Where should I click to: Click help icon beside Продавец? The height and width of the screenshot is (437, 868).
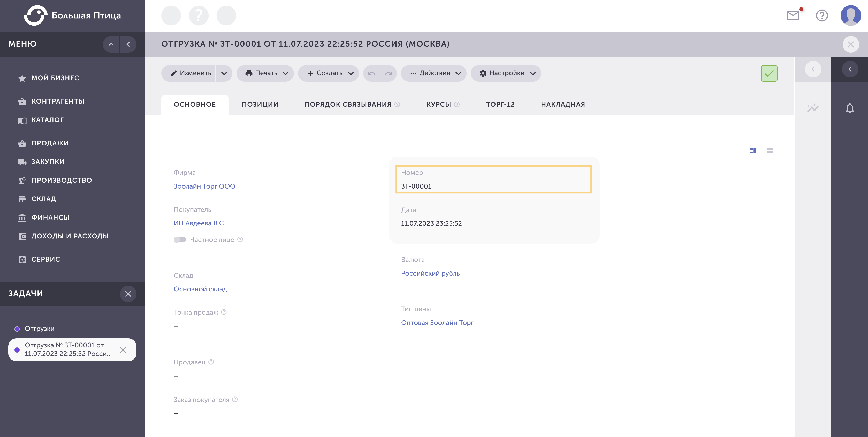(x=211, y=362)
